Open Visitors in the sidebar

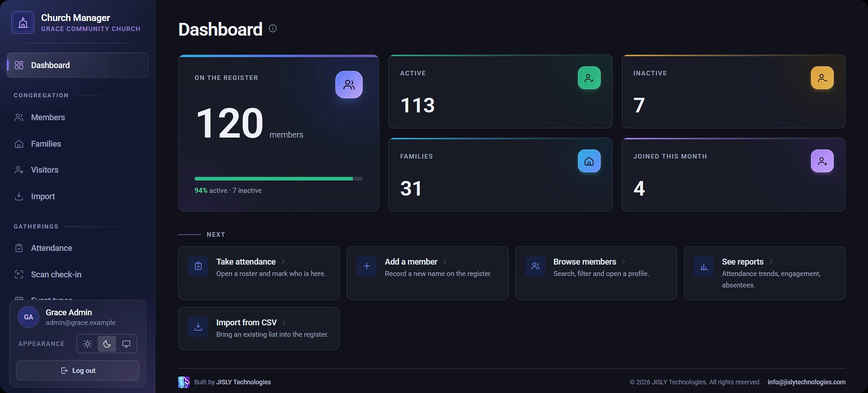[x=77, y=170]
